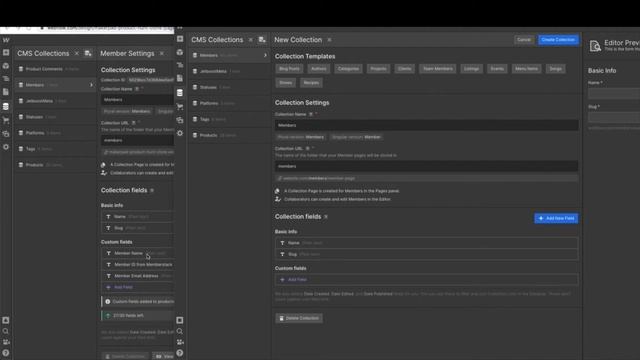Choose the Categories collection template
The height and width of the screenshot is (360, 640).
tap(348, 69)
